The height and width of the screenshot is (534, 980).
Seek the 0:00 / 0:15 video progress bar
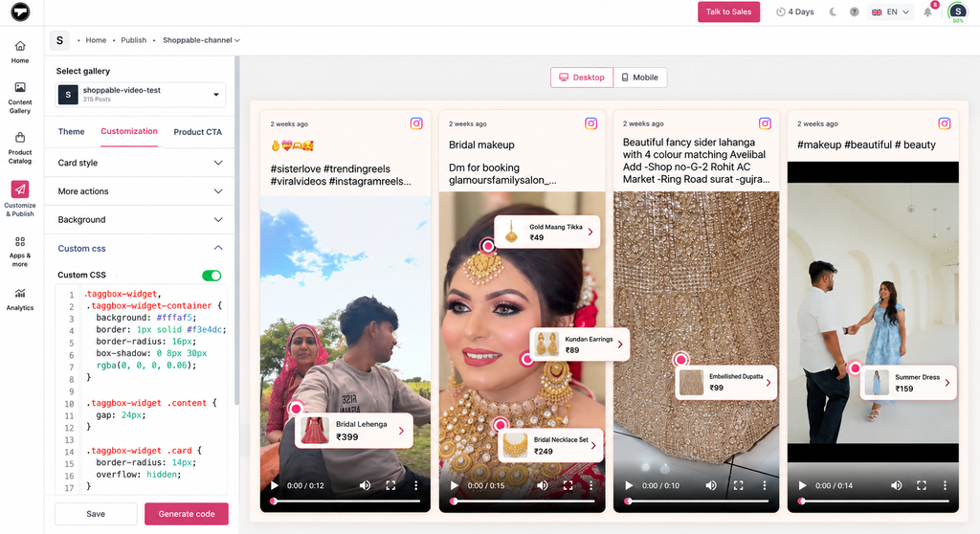click(523, 501)
